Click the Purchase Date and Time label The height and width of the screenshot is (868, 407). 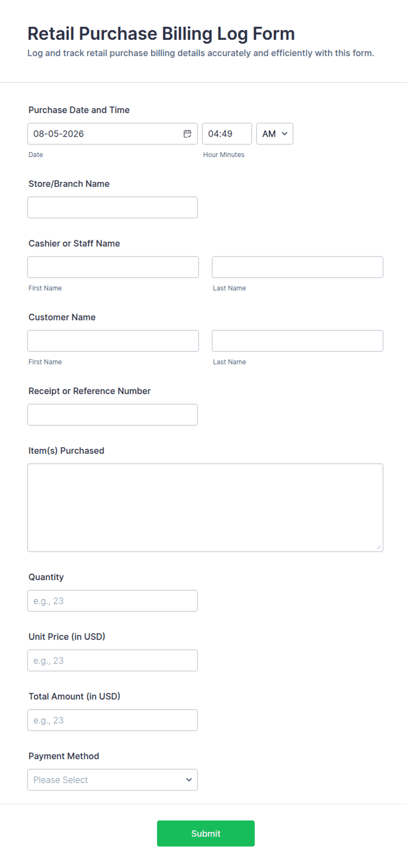79,110
